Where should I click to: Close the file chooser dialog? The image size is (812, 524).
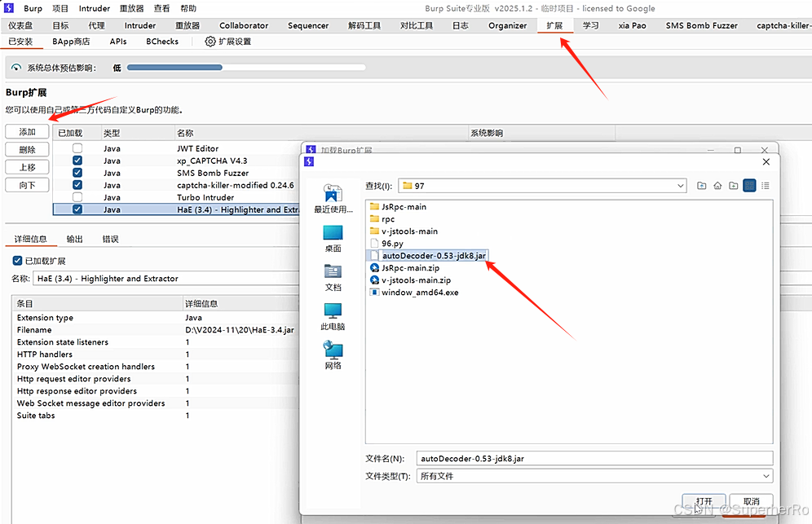[x=766, y=162]
